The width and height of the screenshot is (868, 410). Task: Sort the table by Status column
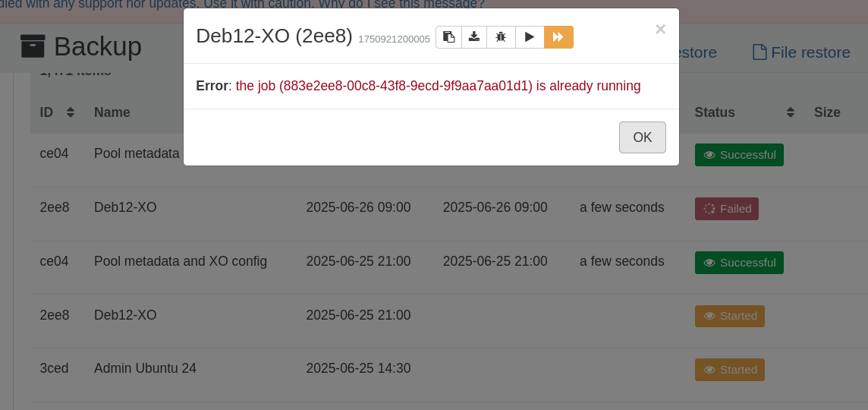791,112
